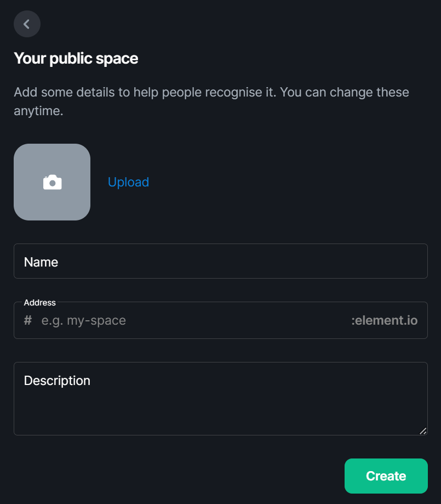Viewport: 441px width, 504px height.
Task: Go back using the chevron button
Action: [27, 24]
